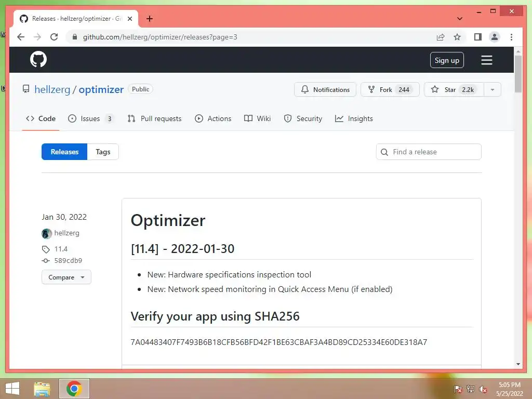Open the Windows Start button

coord(12,388)
